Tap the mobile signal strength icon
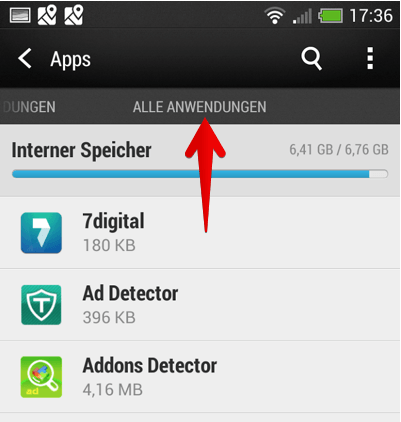The width and height of the screenshot is (401, 422). click(x=302, y=16)
